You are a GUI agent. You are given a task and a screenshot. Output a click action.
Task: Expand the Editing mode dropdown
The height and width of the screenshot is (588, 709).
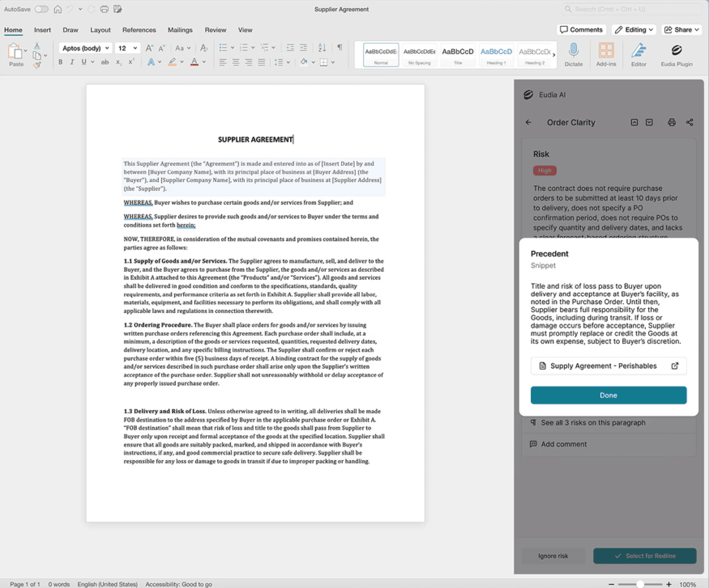pyautogui.click(x=634, y=30)
